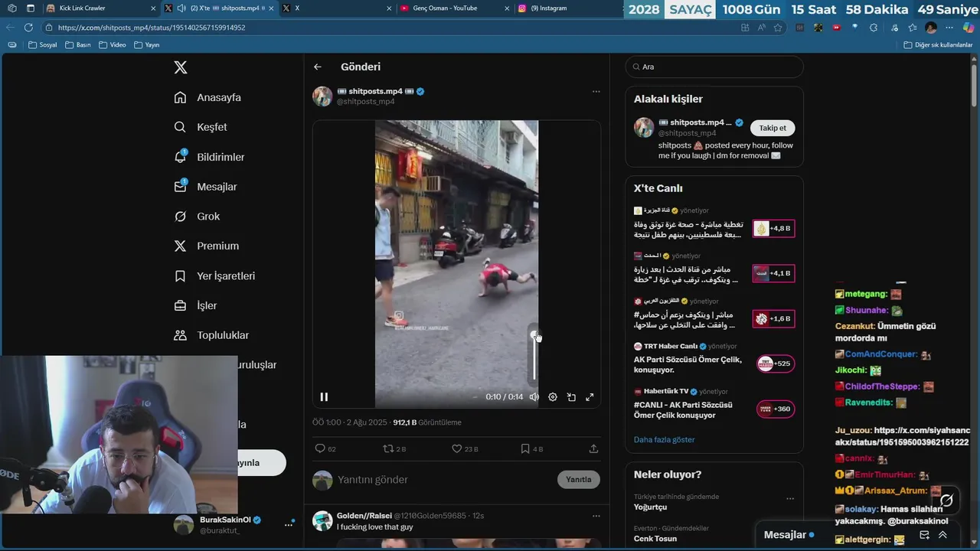Open Mesajlar in the sidebar
The height and width of the screenshot is (551, 980).
click(x=205, y=187)
